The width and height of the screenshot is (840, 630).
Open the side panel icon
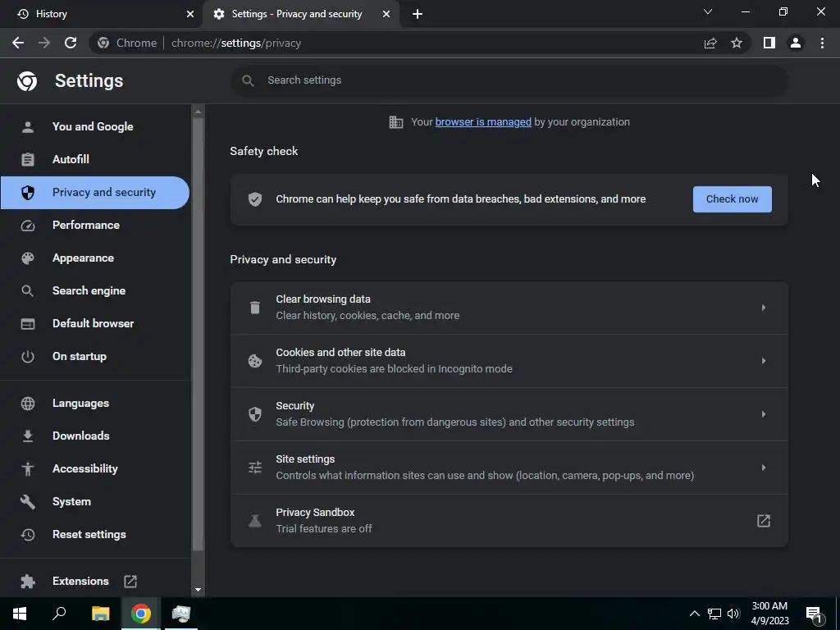pos(769,43)
